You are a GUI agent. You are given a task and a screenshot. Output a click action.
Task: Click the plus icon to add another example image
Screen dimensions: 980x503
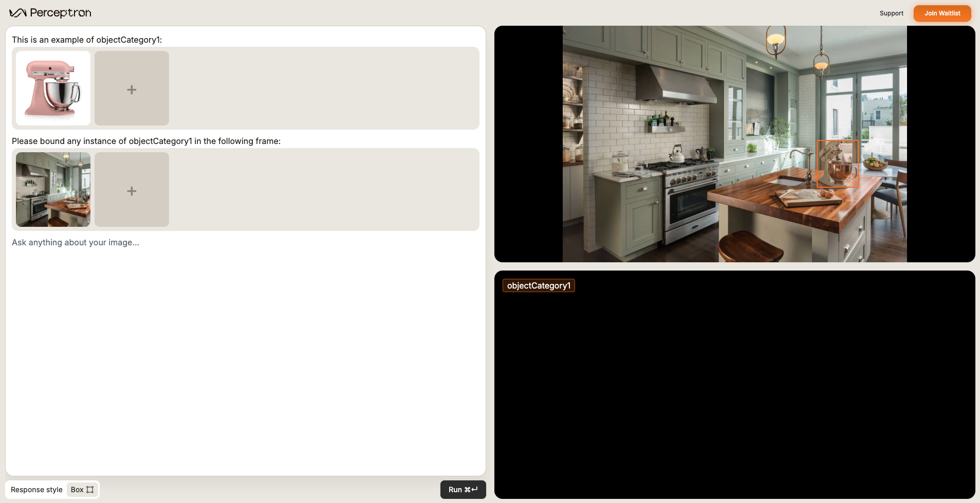(132, 88)
